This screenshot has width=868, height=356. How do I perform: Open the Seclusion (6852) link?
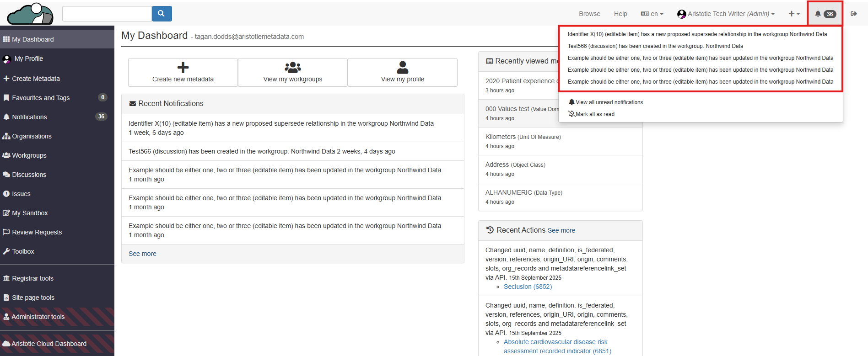(528, 287)
